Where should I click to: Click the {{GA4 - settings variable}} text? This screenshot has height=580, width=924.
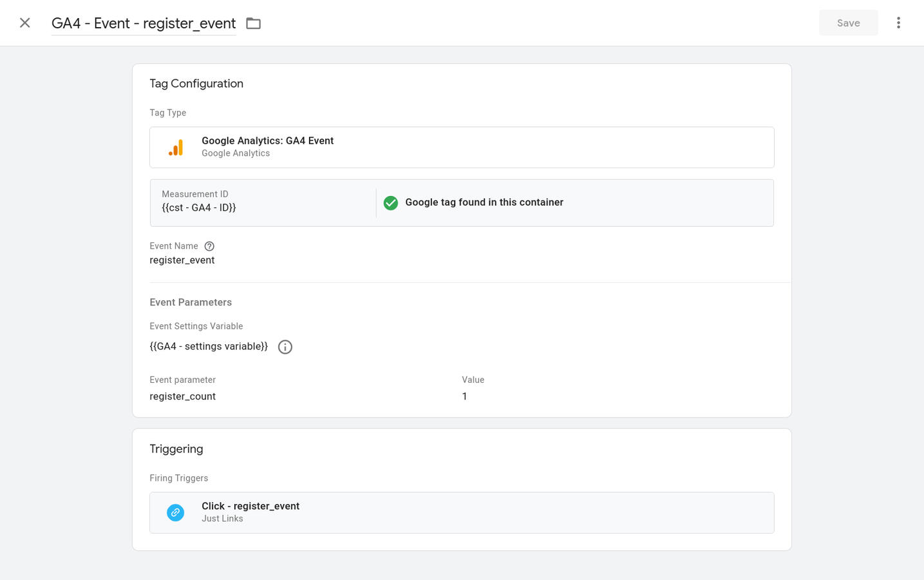pyautogui.click(x=209, y=347)
